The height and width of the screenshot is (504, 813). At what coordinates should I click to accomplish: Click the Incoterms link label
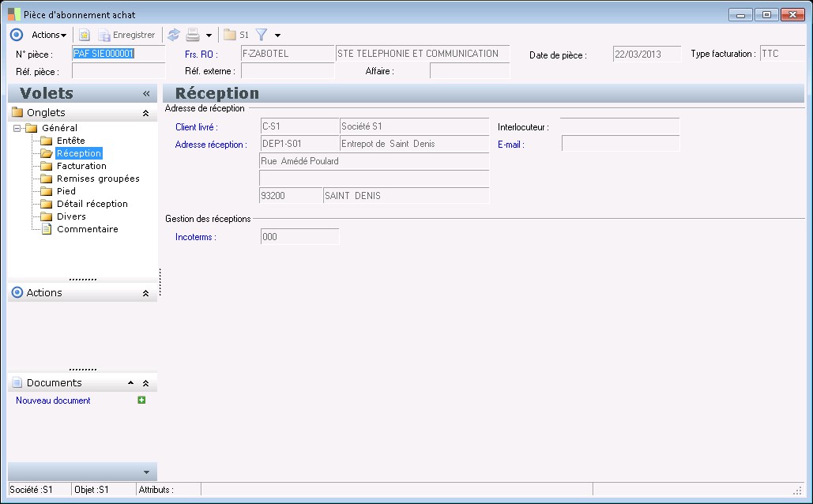point(195,237)
